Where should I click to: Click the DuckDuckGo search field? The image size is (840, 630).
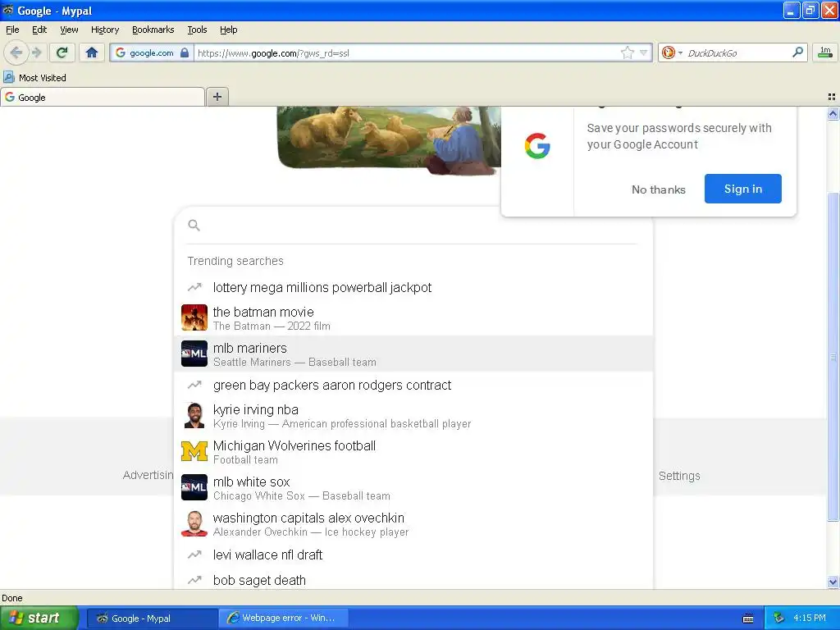point(737,52)
